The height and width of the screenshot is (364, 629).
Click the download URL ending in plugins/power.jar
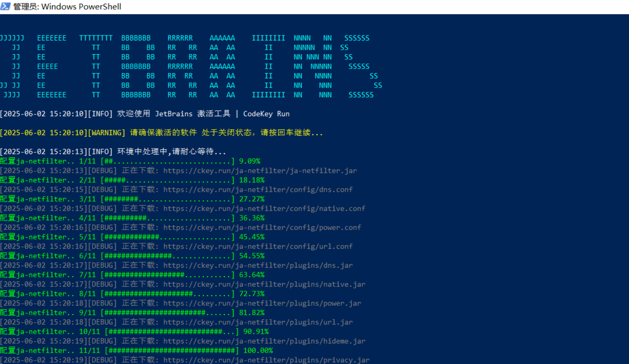[262, 303]
